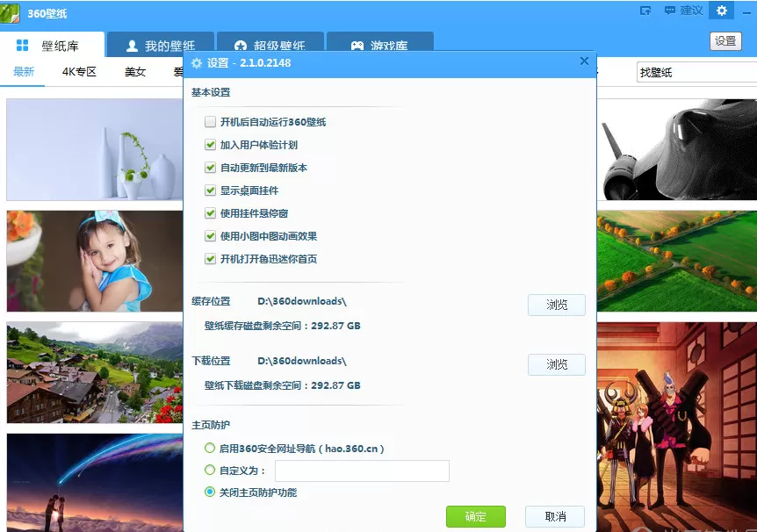The width and height of the screenshot is (757, 532).
Task: Click 壁纸下载磁盘剩余空间 text
Action: [x=283, y=385]
